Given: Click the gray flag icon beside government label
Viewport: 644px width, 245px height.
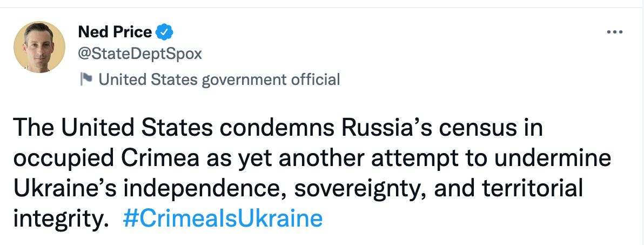Looking at the screenshot, I should [x=85, y=80].
